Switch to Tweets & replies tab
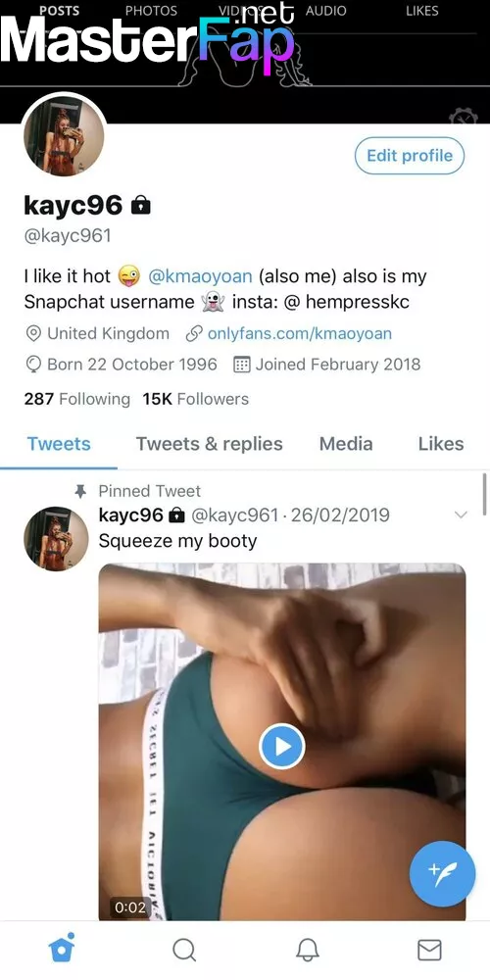The image size is (490, 980). (x=210, y=444)
